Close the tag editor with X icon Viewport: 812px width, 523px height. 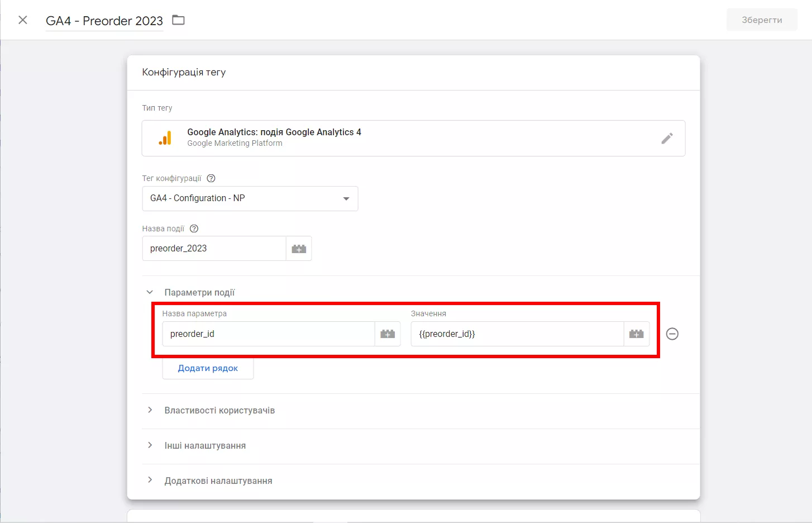[x=23, y=20]
